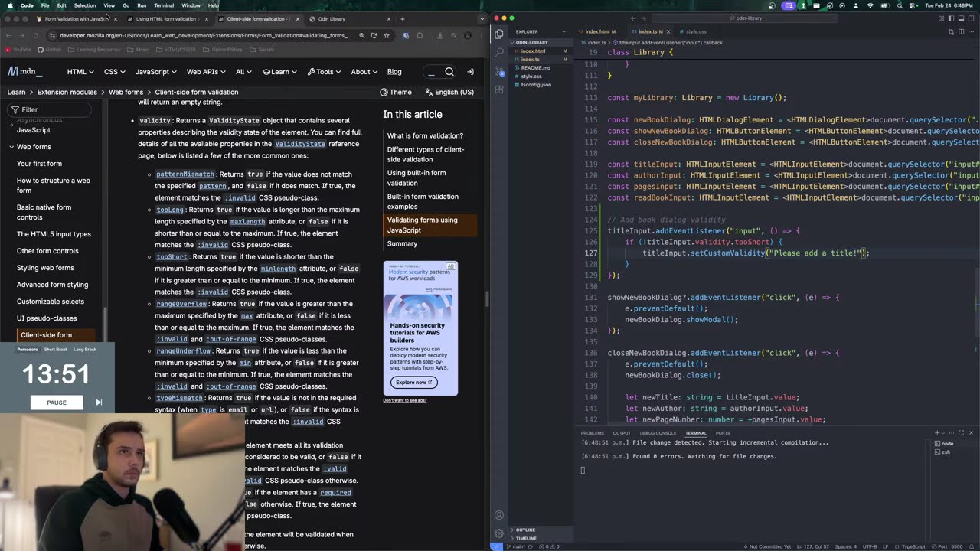980x551 pixels.
Task: Open the ValidityState reference link
Action: [x=300, y=144]
